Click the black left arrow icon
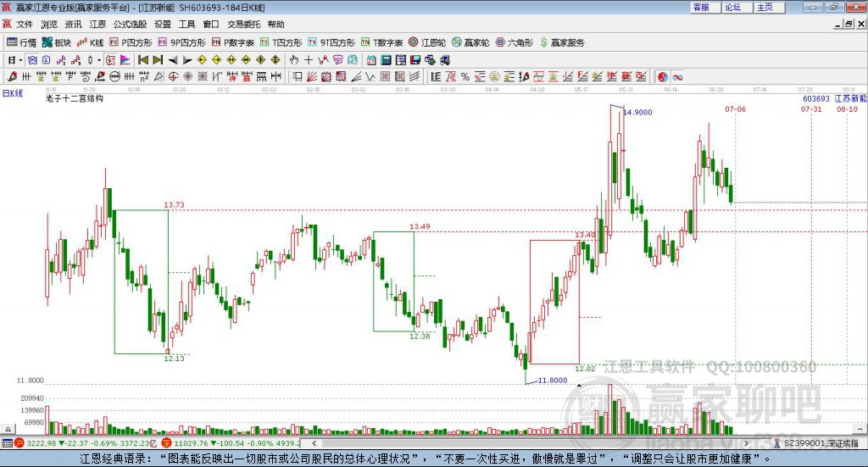Screen dimensions: 868x467 [173, 60]
